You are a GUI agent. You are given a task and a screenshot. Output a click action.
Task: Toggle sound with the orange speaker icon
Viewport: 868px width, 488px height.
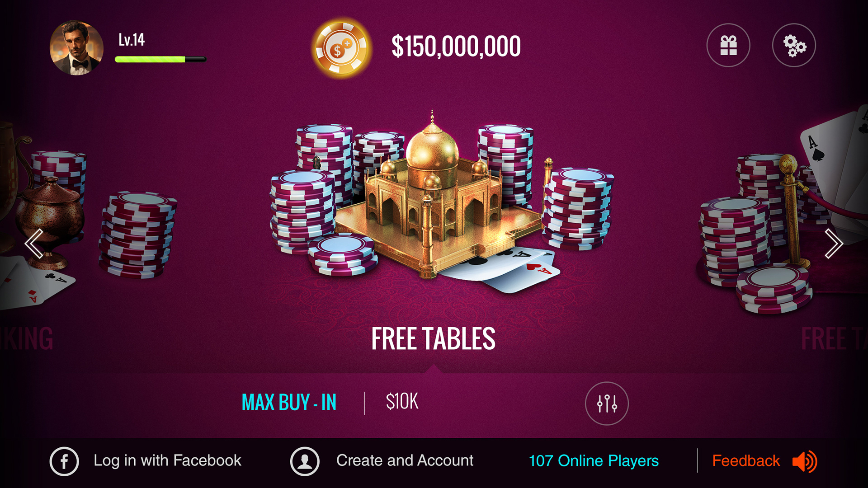point(805,461)
